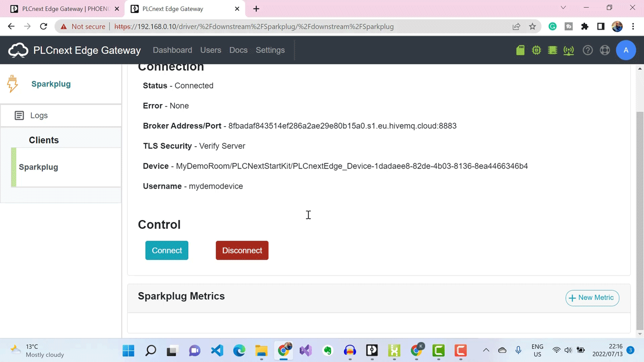
Task: Open the Settings menu item
Action: tap(270, 50)
